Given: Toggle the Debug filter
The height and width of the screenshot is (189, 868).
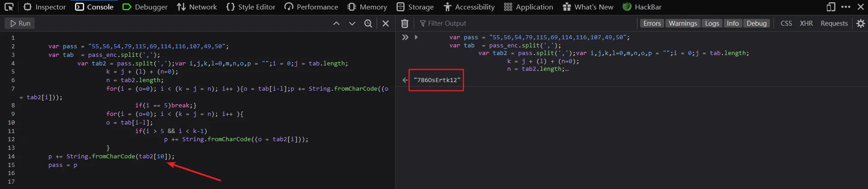Looking at the screenshot, I should [756, 23].
